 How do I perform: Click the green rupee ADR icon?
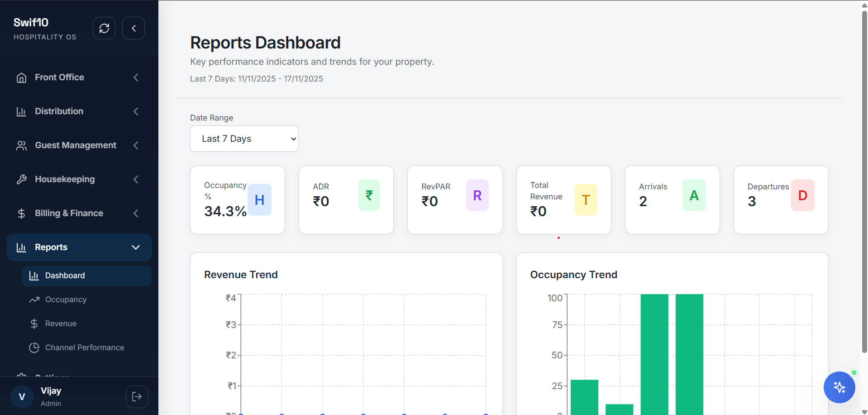pos(369,195)
